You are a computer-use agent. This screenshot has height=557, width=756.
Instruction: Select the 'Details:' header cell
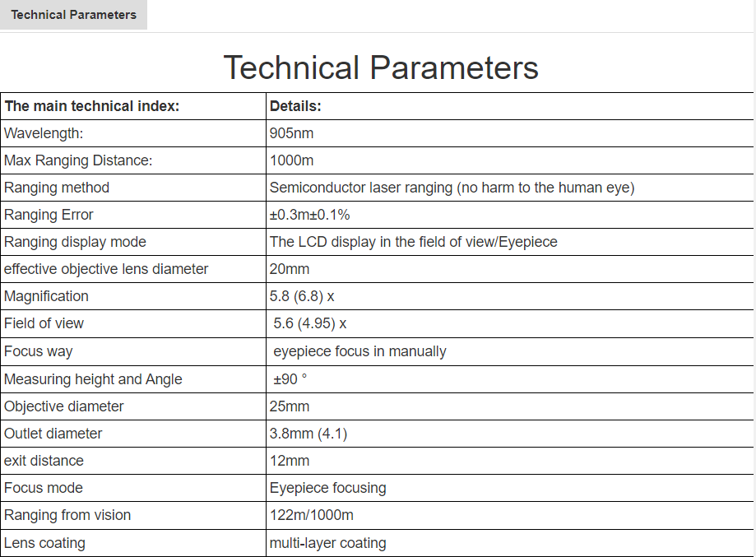[510, 106]
